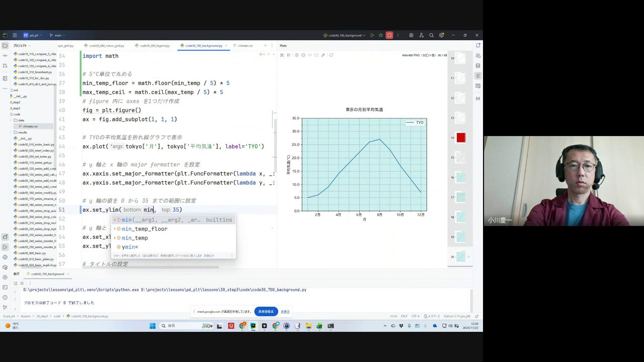
Task: Switch to the code30_690_legend.py editor tab
Action: click(155, 46)
